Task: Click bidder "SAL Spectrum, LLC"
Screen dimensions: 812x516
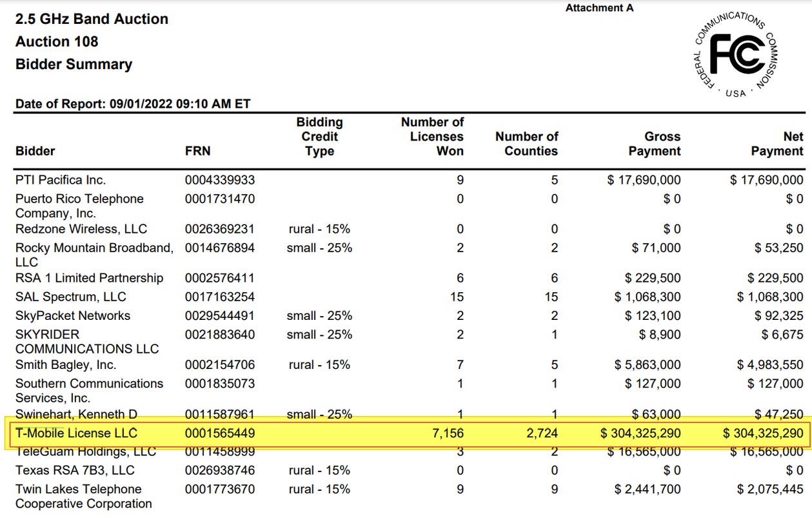Action: [71, 297]
